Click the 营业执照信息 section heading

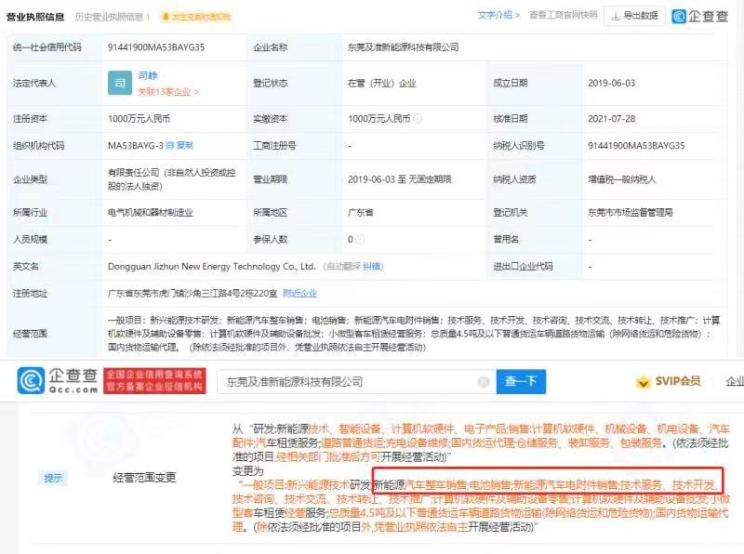pos(35,17)
